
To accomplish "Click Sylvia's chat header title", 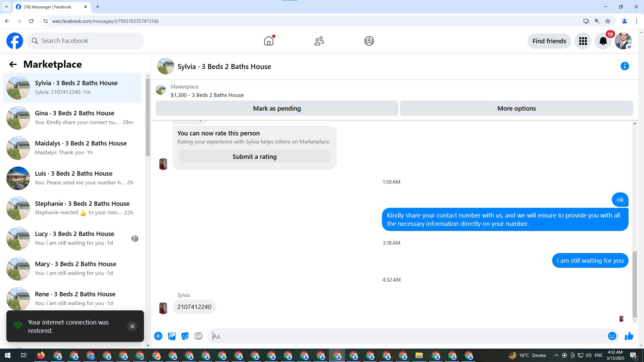I will pyautogui.click(x=224, y=67).
